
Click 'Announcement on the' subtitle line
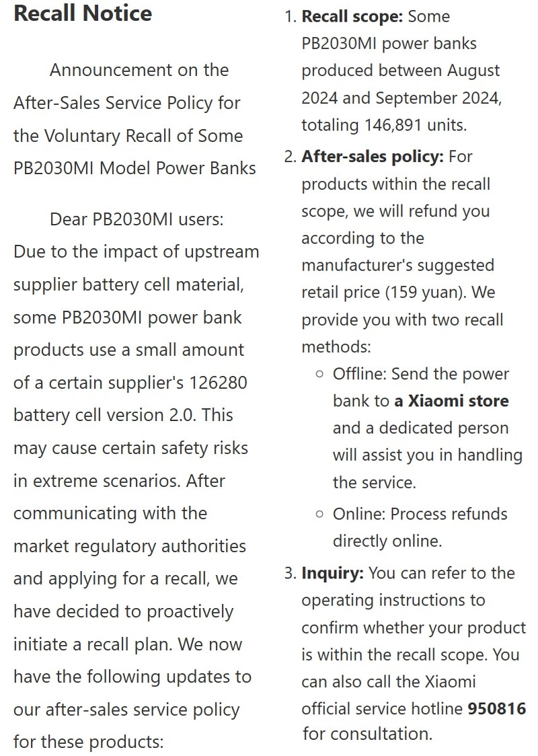139,71
